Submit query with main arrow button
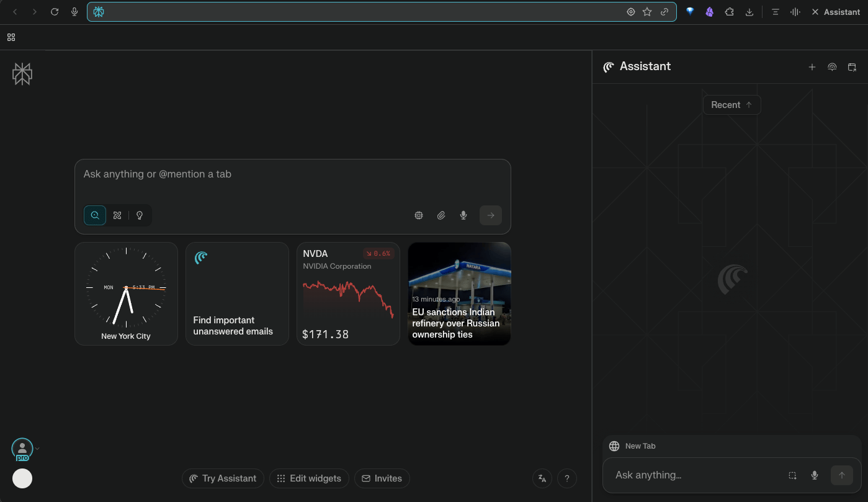This screenshot has width=868, height=502. point(491,215)
